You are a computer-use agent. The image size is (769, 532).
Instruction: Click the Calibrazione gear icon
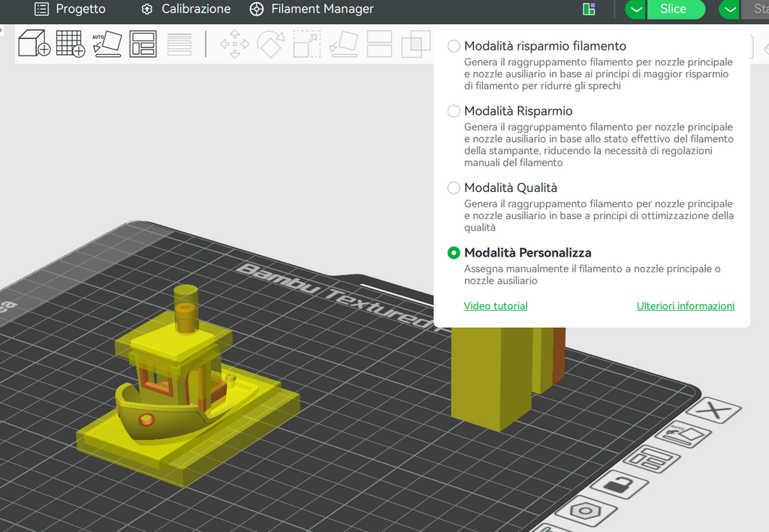tap(146, 9)
